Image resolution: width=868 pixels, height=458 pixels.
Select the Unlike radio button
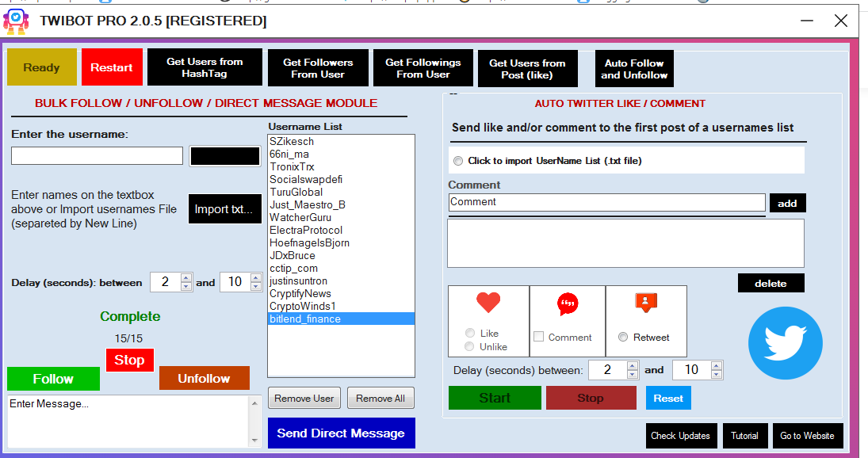point(469,346)
